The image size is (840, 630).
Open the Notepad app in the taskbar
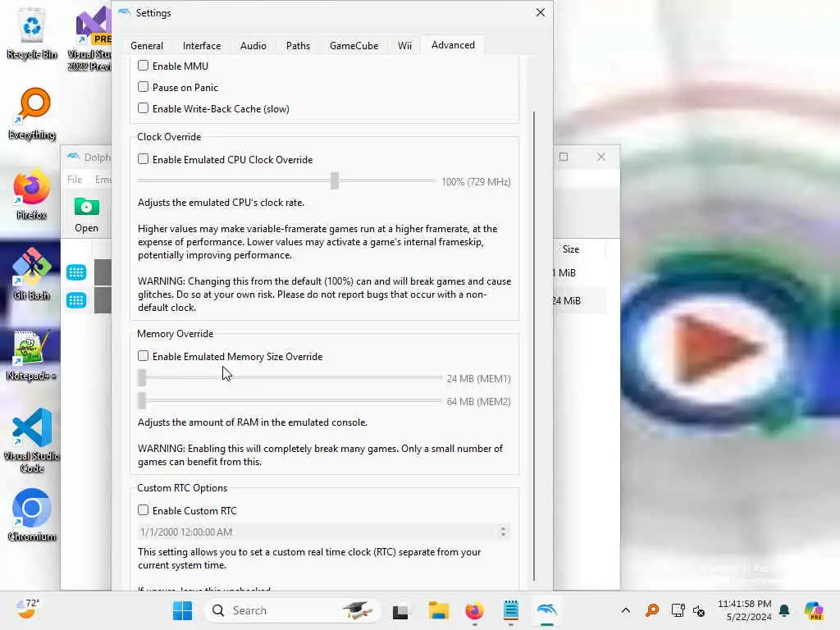[x=510, y=610]
